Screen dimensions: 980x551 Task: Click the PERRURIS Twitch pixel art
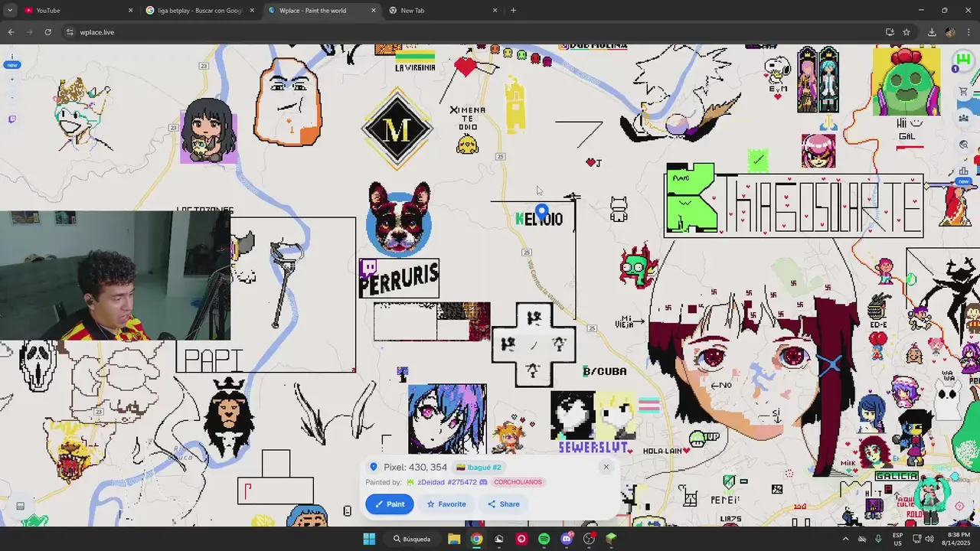coord(399,278)
